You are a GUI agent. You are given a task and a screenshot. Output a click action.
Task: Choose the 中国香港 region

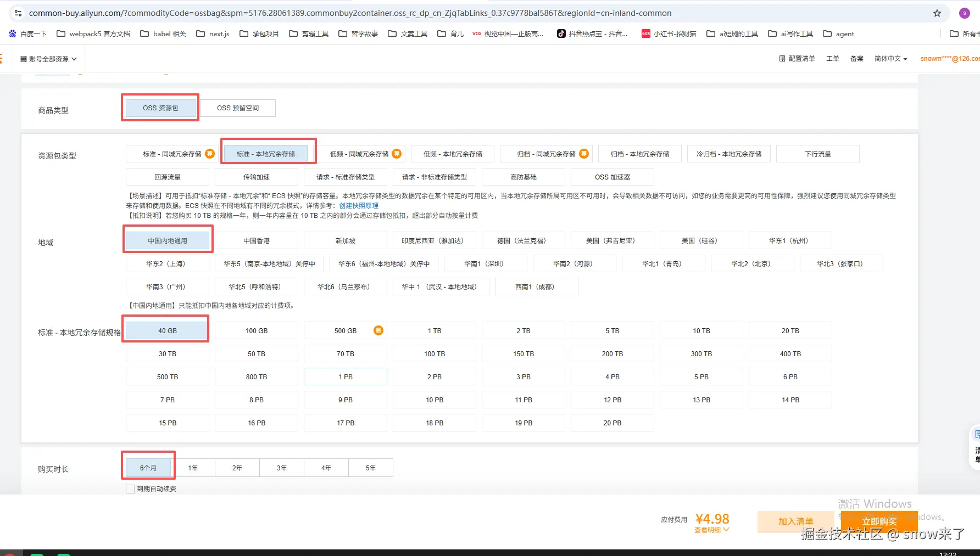pyautogui.click(x=257, y=241)
